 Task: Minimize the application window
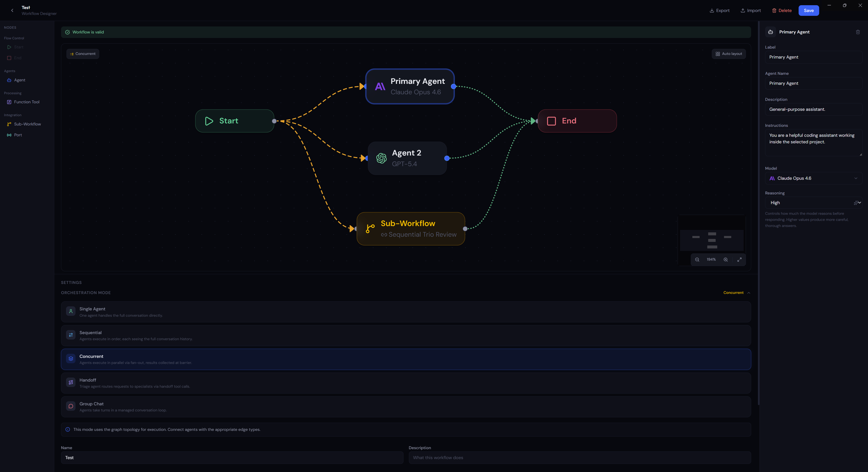(829, 5)
